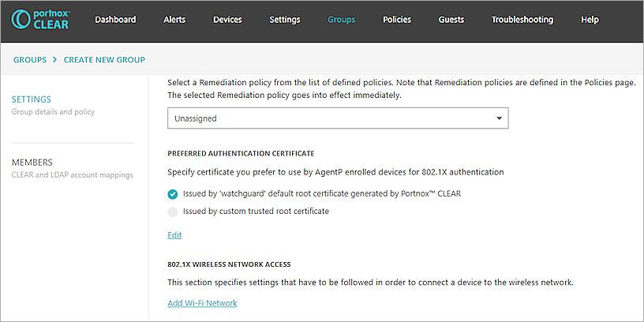The height and width of the screenshot is (322, 644).
Task: Open the Guests section
Action: pyautogui.click(x=451, y=20)
